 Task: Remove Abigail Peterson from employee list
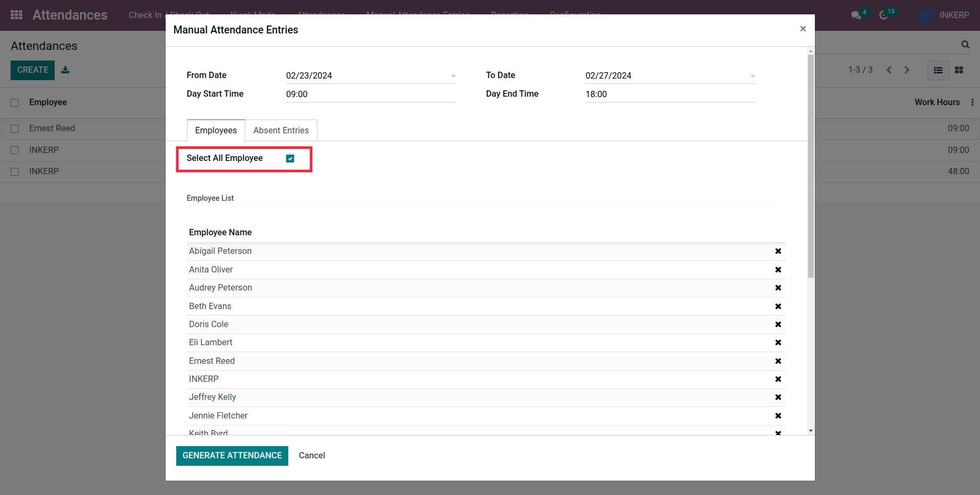tap(778, 251)
